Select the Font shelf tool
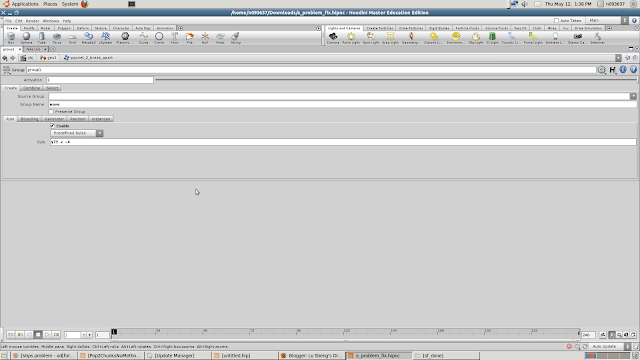This screenshot has width=640, height=360. (x=174, y=38)
